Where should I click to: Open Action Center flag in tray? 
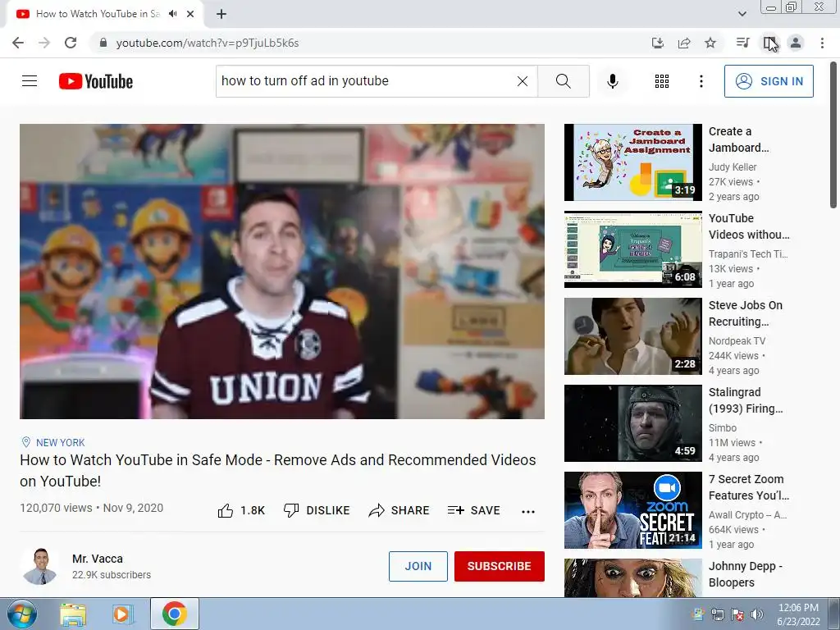737,614
